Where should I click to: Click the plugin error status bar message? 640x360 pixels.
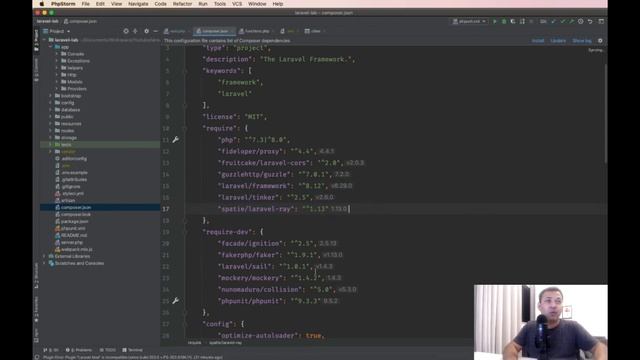pos(133,357)
